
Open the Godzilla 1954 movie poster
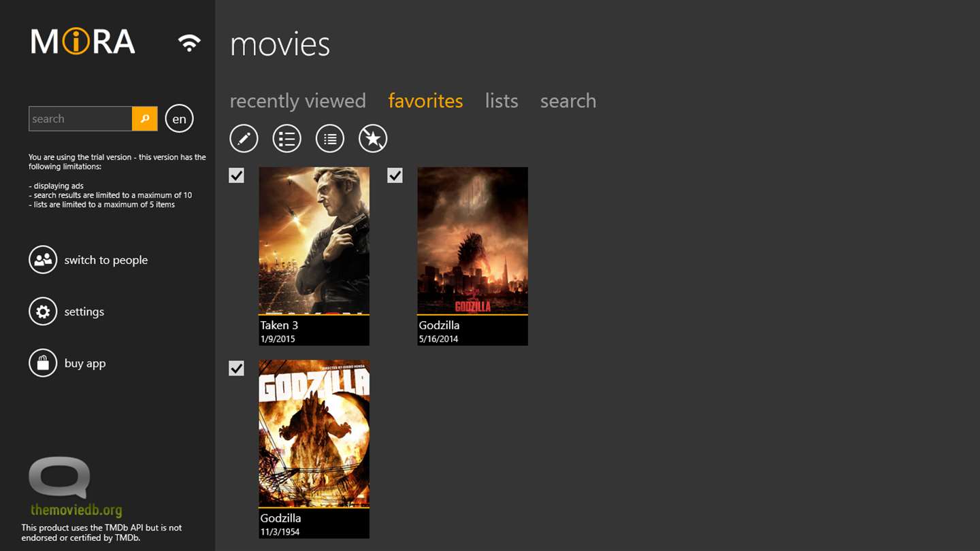click(314, 433)
